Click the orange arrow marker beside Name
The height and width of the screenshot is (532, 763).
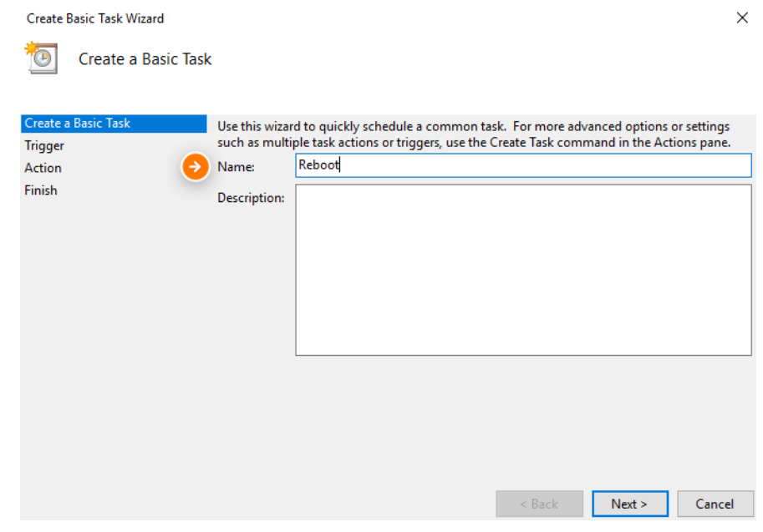coord(195,167)
